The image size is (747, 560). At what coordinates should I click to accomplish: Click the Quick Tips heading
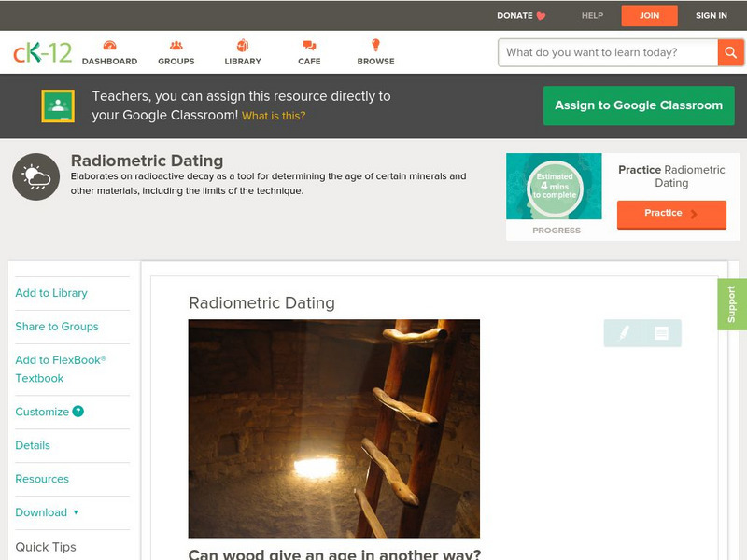click(46, 547)
